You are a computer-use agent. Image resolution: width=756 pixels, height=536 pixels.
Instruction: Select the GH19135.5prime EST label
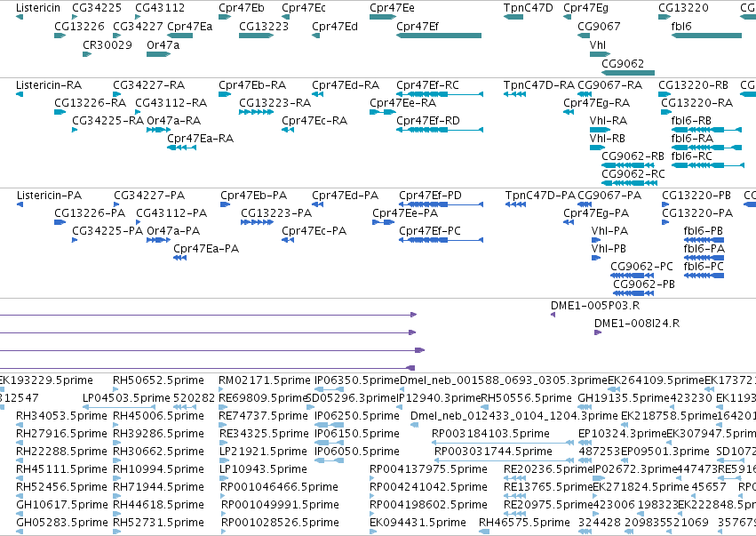pos(624,398)
